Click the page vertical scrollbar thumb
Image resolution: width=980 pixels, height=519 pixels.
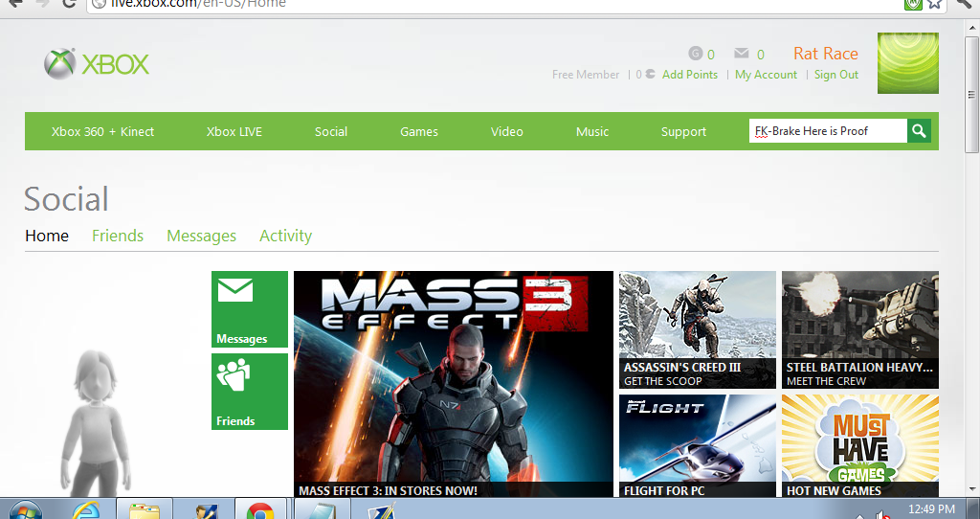971,94
